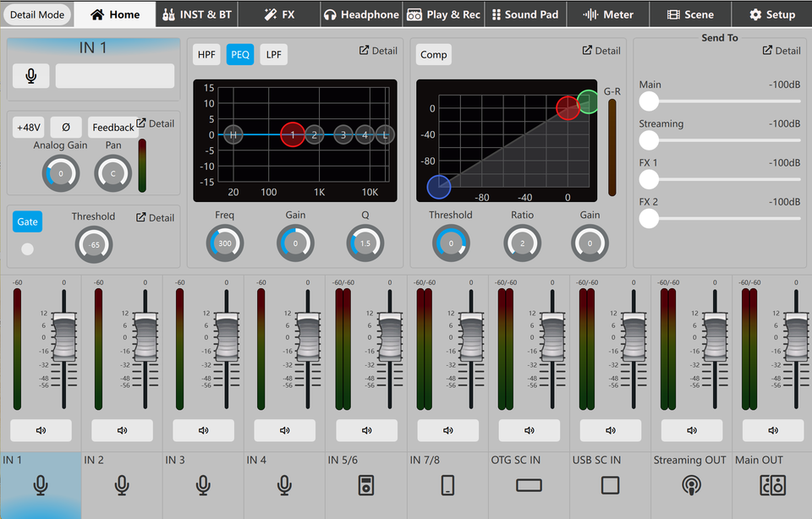Click the microphone icon under IN 1 title
The height and width of the screenshot is (519, 812).
click(31, 76)
